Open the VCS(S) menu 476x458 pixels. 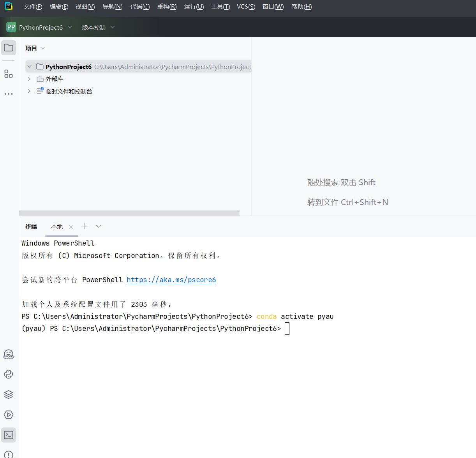point(246,7)
